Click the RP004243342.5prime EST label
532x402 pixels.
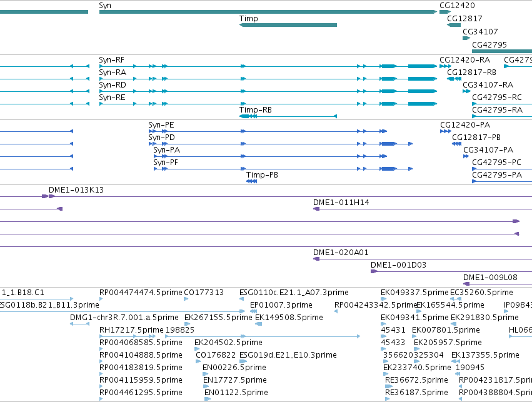pyautogui.click(x=376, y=305)
